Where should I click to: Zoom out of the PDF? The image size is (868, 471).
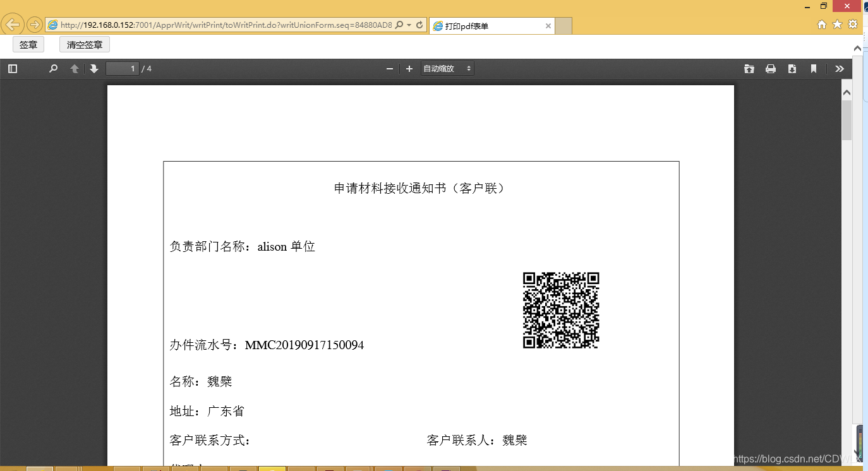(390, 68)
